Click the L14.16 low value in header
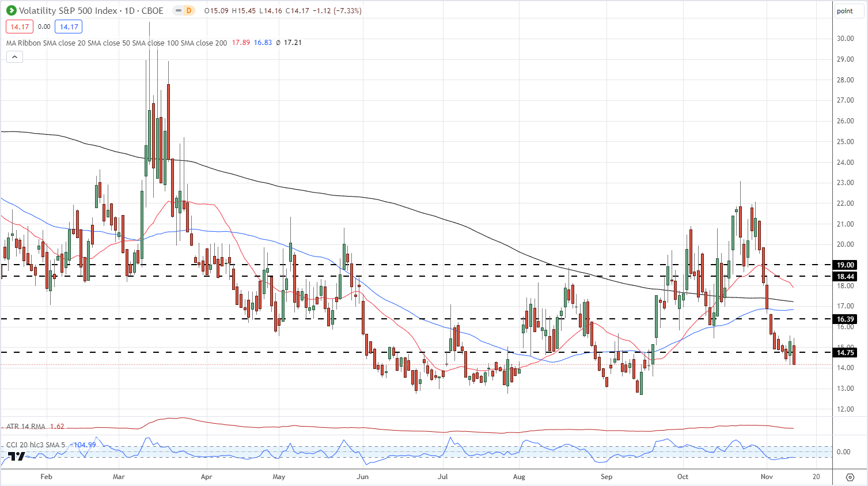 [x=271, y=10]
